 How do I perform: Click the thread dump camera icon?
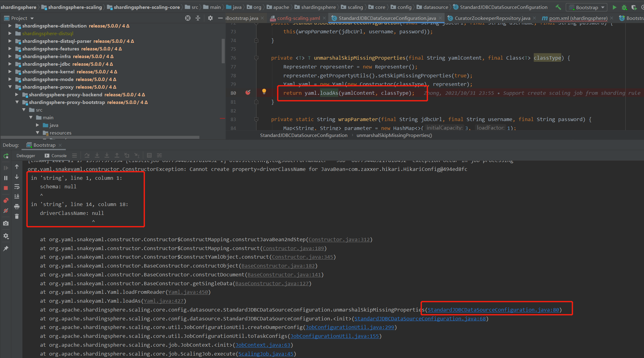[6, 223]
